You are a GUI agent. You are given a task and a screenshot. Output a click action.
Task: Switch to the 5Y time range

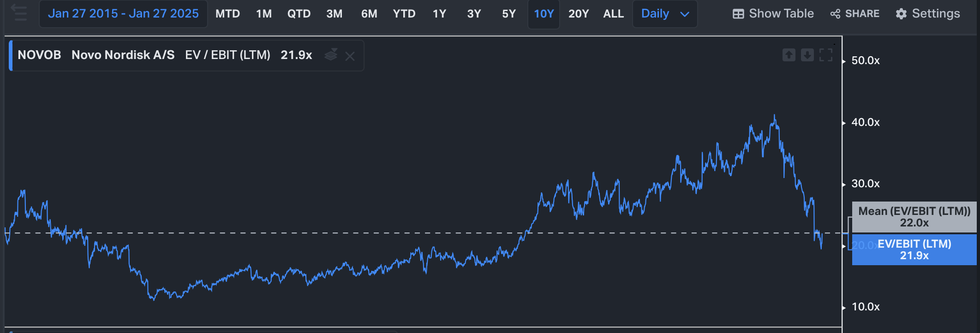tap(508, 14)
